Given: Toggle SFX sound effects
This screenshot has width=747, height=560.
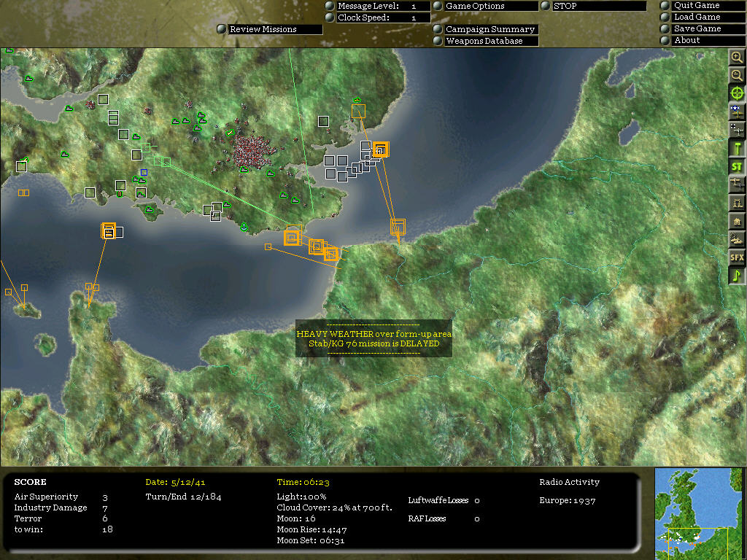Looking at the screenshot, I should [737, 257].
